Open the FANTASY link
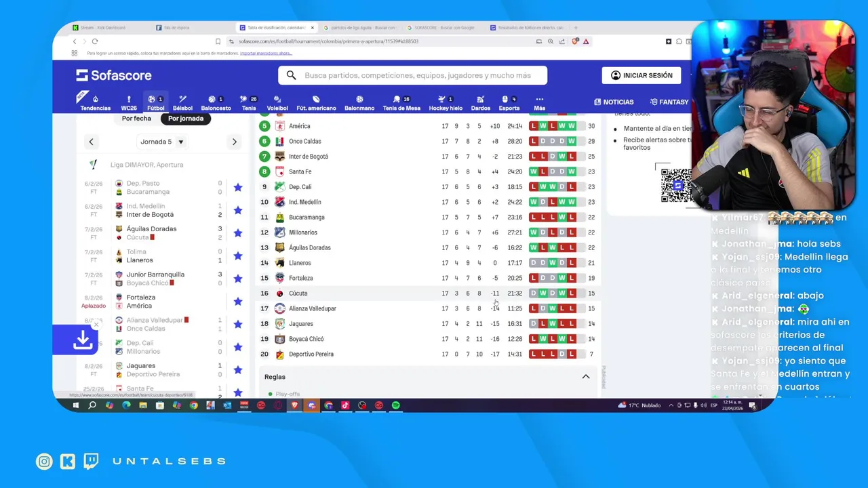The width and height of the screenshot is (868, 488). tap(669, 102)
